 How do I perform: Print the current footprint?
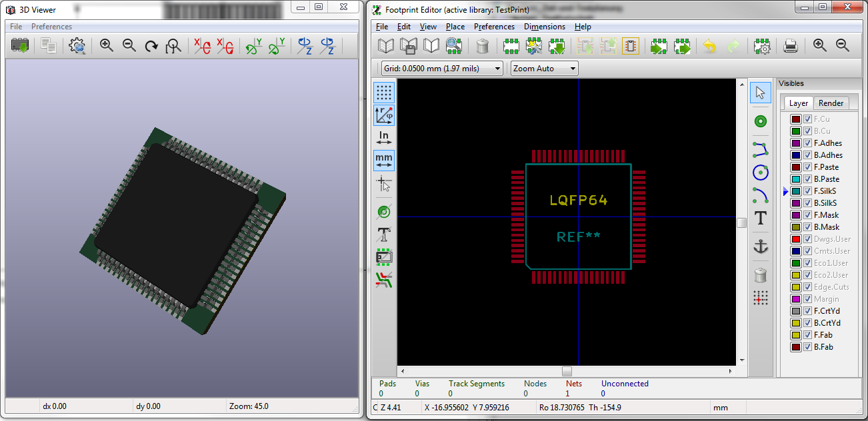pos(791,46)
